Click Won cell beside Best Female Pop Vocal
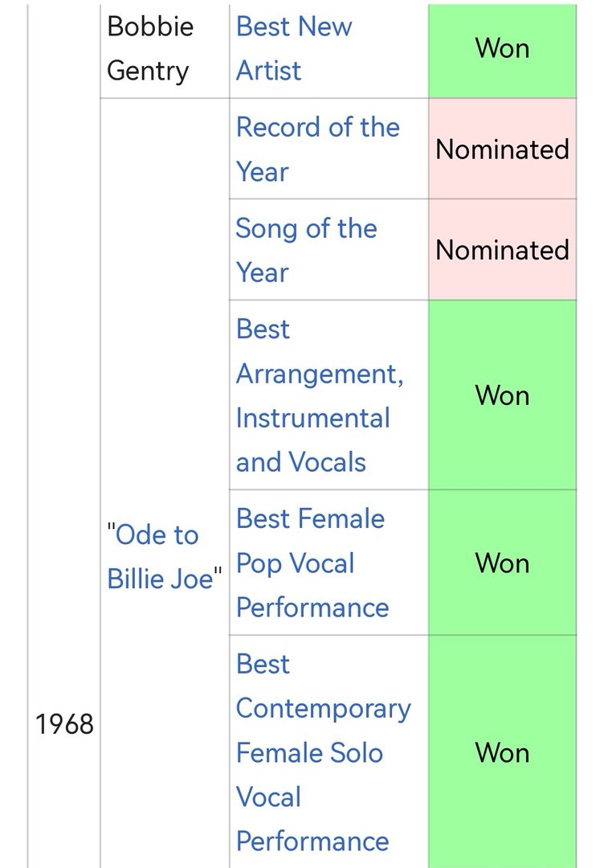This screenshot has width=604, height=868. (502, 563)
